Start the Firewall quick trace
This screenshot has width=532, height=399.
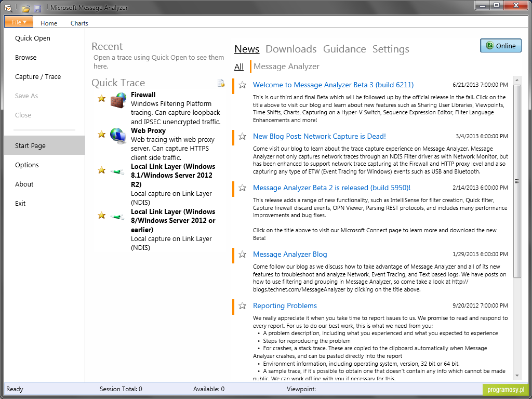click(143, 95)
